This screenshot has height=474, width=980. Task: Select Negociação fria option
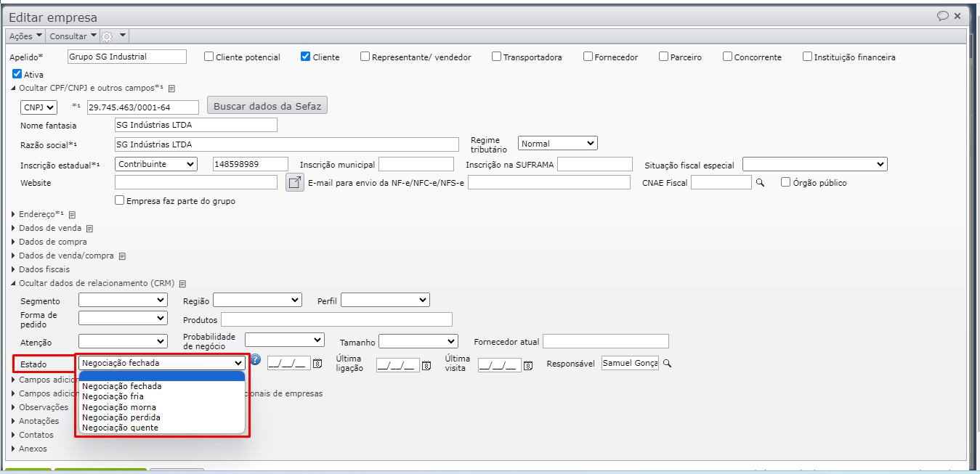(x=162, y=396)
